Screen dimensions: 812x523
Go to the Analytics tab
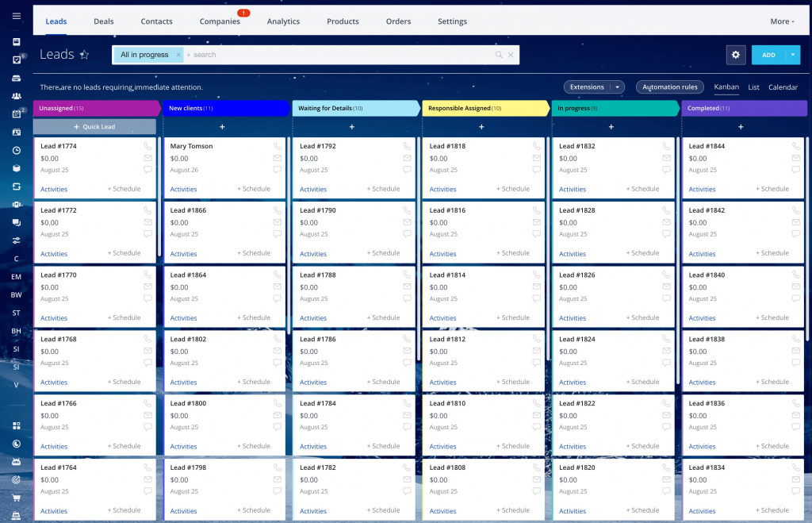283,21
